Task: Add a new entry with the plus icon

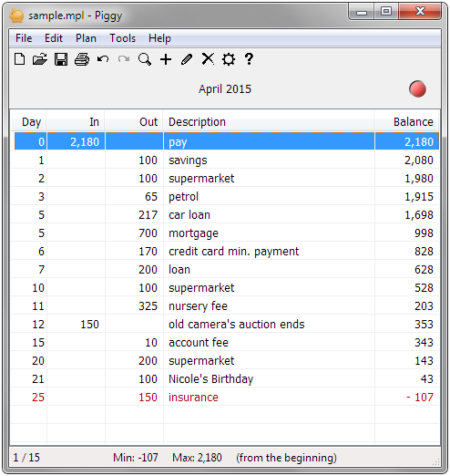Action: pos(166,59)
